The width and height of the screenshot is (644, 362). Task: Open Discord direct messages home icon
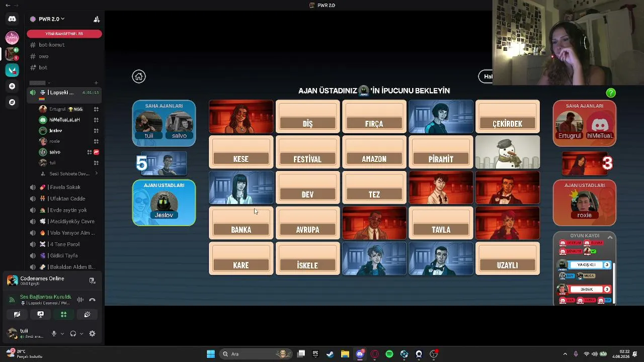pos(12,19)
